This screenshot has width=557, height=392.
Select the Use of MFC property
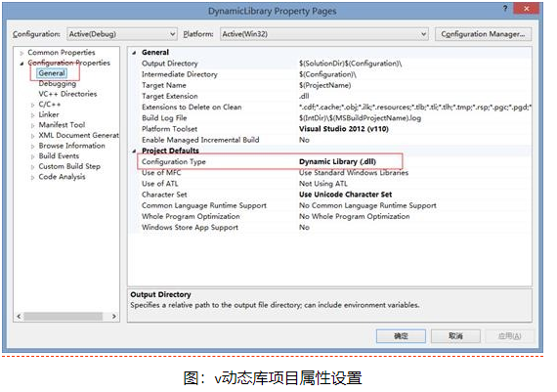tap(161, 173)
